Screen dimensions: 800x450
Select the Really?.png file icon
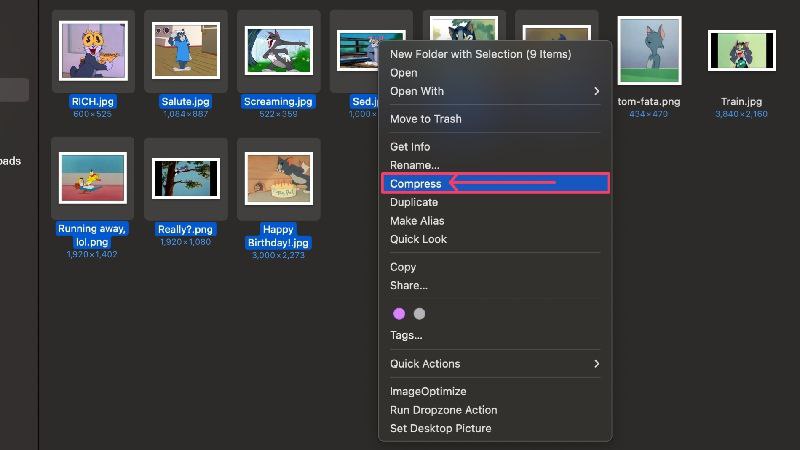tap(186, 178)
